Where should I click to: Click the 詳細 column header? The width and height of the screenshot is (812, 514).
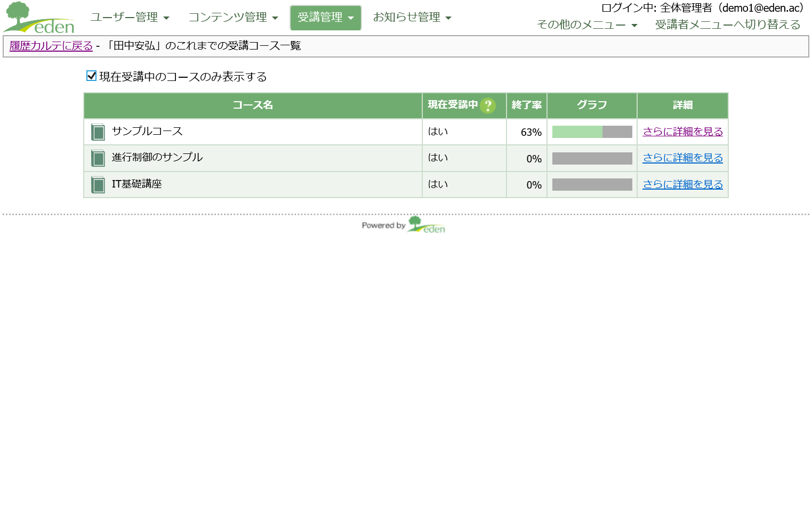coord(682,105)
